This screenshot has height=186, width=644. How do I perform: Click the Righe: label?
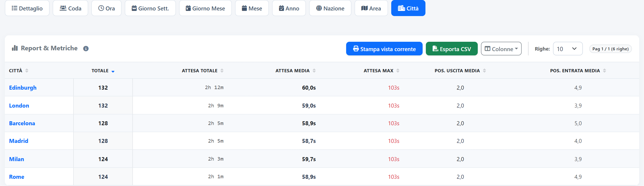[542, 49]
